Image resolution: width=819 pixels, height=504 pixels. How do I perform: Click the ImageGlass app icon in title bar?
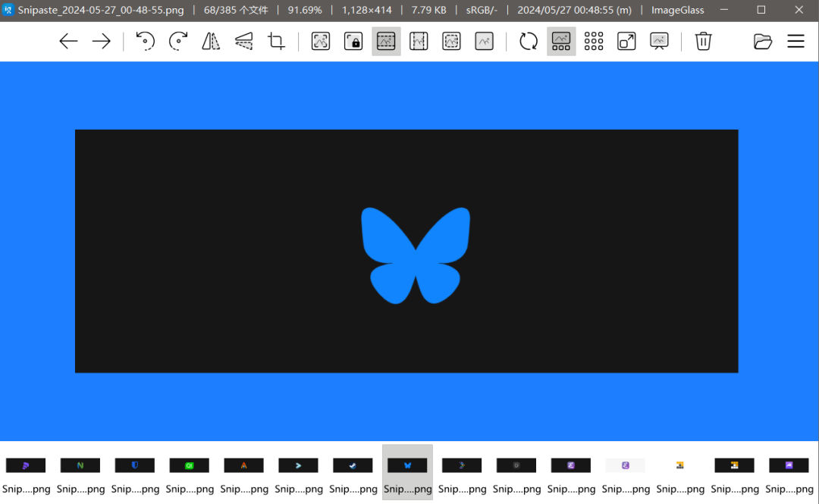[8, 9]
